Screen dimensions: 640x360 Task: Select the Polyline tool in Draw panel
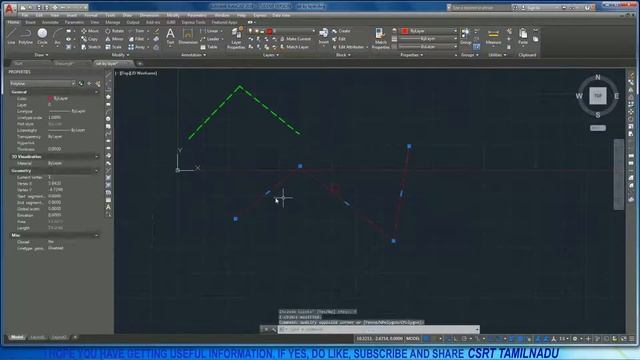(x=25, y=36)
